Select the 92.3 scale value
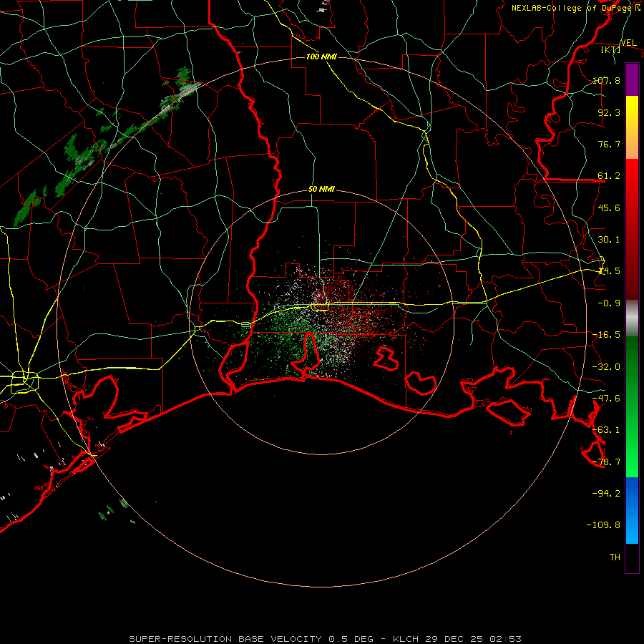644x644 pixels. click(x=609, y=112)
